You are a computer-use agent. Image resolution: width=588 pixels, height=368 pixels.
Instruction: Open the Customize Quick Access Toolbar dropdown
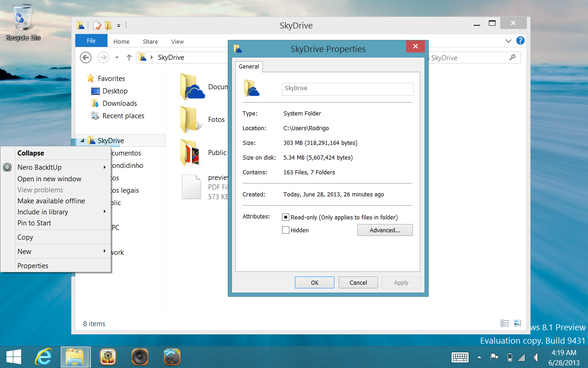pyautogui.click(x=119, y=26)
